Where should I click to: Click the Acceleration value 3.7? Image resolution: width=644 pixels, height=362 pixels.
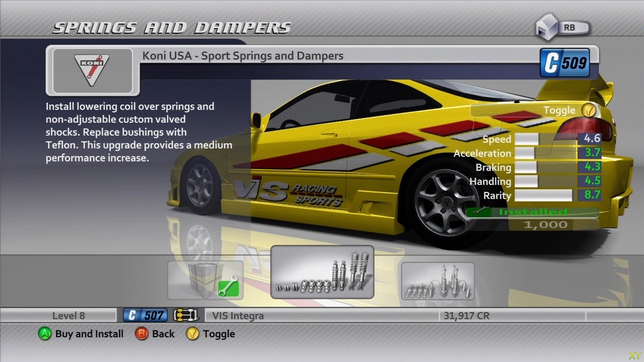pyautogui.click(x=592, y=152)
